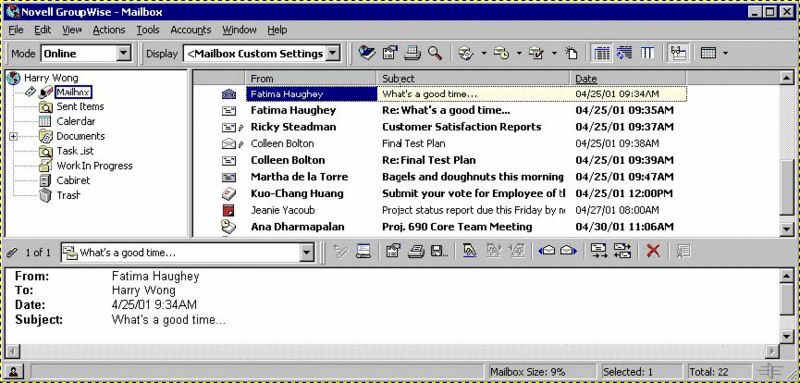This screenshot has height=383, width=800.
Task: Click the paperclip attachment icon
Action: tap(12, 252)
